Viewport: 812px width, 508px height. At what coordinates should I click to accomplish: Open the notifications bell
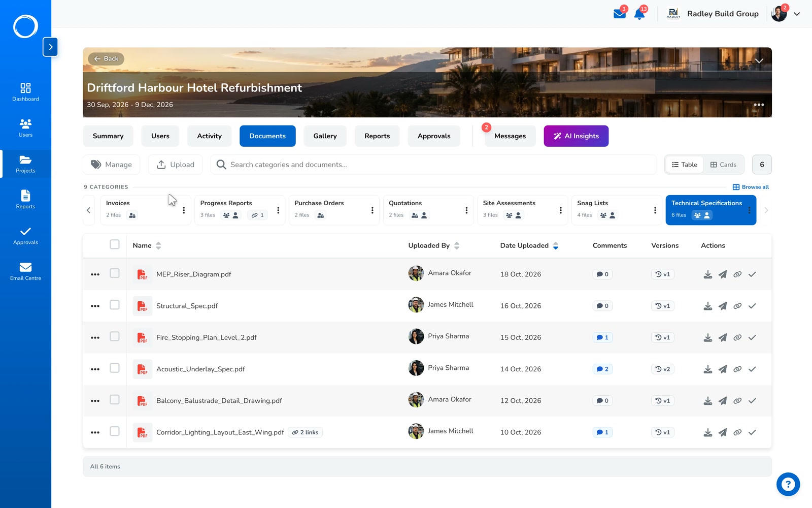(639, 14)
